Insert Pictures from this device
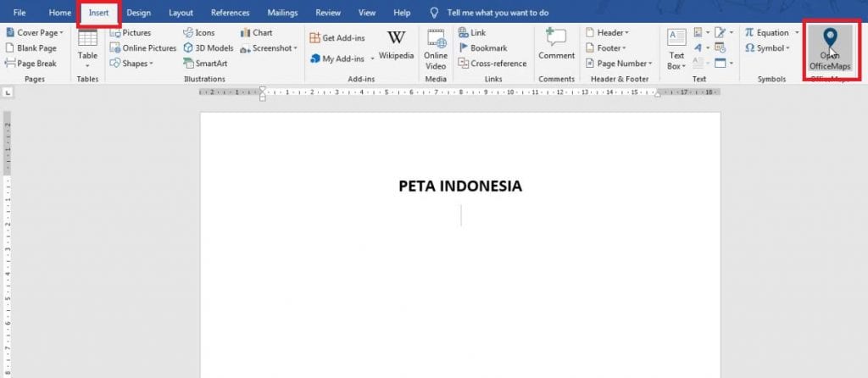The width and height of the screenshot is (868, 378). [x=131, y=33]
